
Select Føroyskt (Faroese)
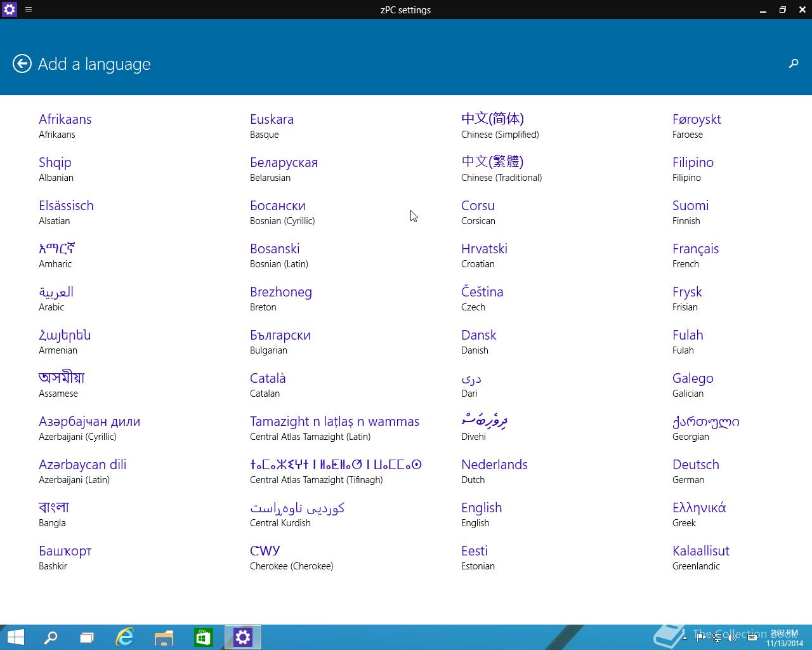point(697,126)
